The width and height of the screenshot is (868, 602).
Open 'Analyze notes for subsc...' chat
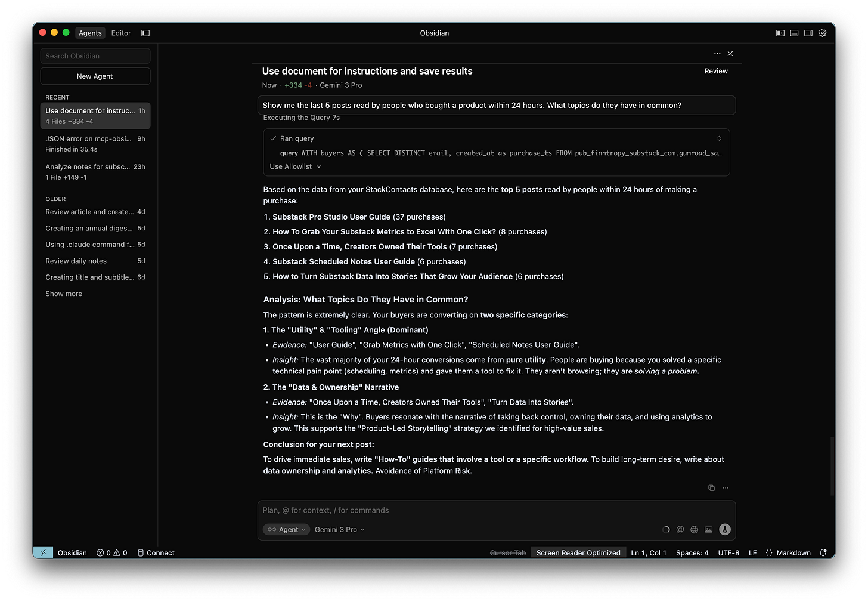[x=95, y=172]
